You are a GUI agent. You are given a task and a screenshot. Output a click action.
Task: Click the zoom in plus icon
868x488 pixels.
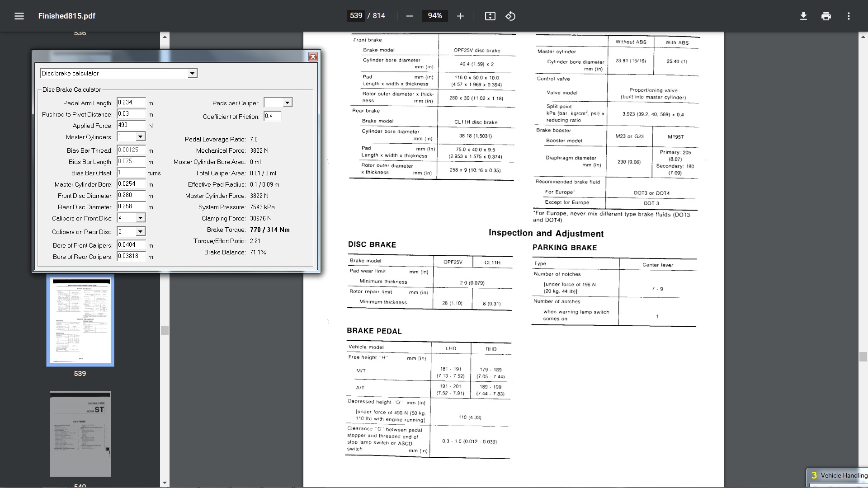click(x=460, y=16)
